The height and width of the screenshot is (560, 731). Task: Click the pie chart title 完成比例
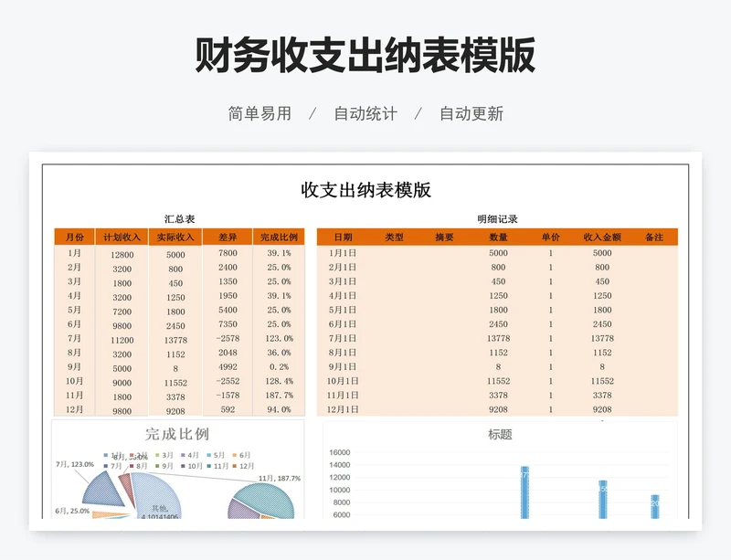(177, 434)
